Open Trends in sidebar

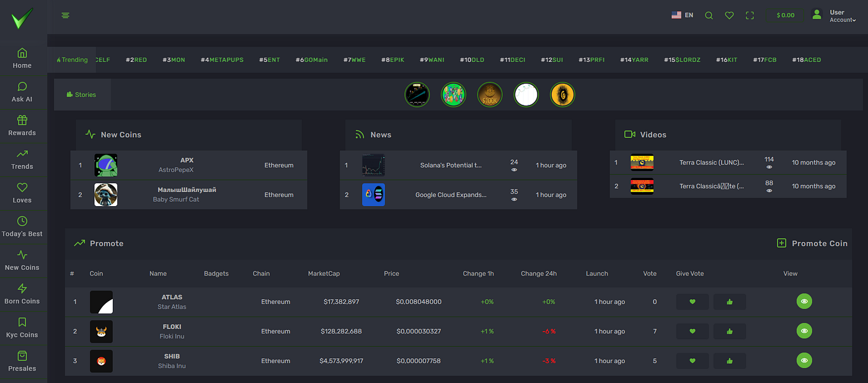click(22, 159)
